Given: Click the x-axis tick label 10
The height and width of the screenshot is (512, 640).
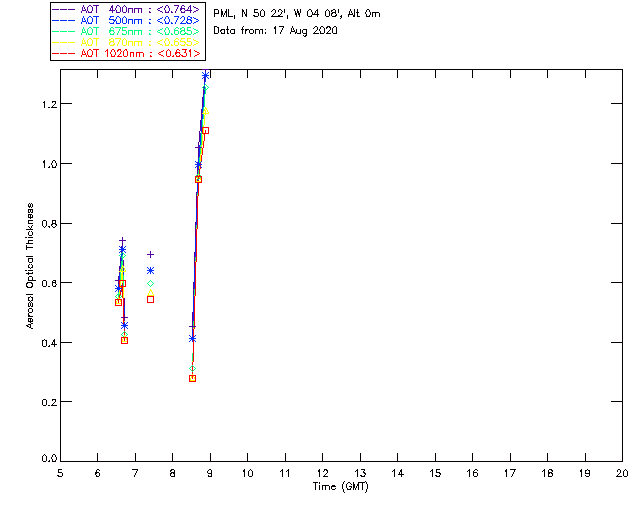Looking at the screenshot, I should 247,473.
